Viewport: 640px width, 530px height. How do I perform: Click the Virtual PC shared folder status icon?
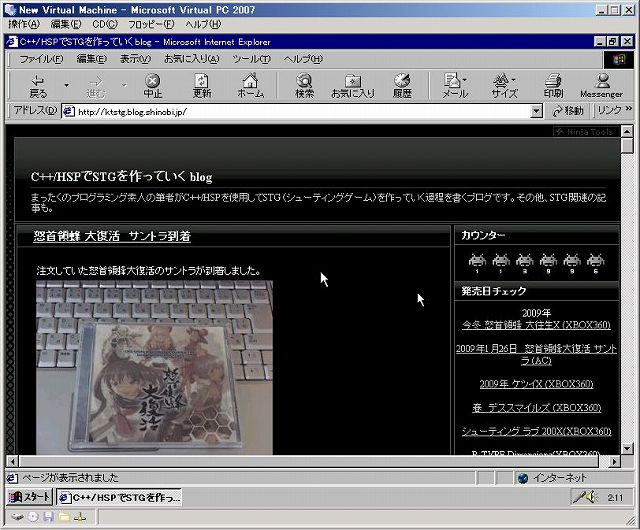tap(64, 517)
